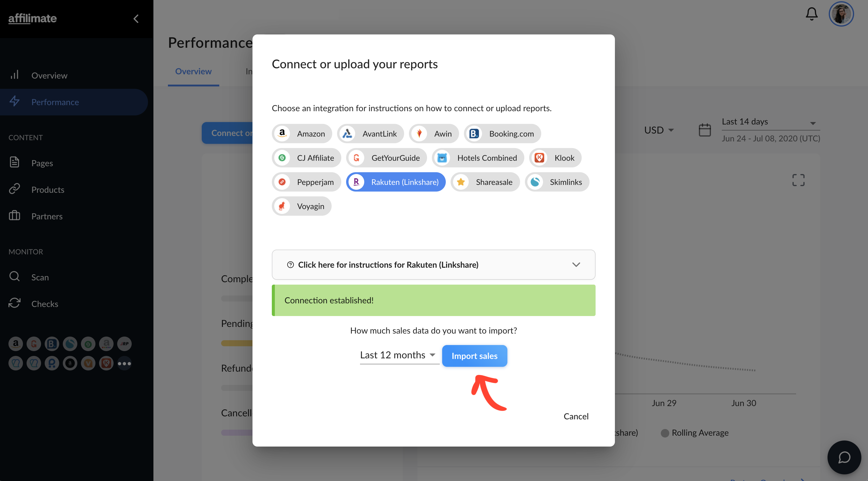This screenshot has width=868, height=481.
Task: Open the chat support bubble
Action: coord(844,457)
